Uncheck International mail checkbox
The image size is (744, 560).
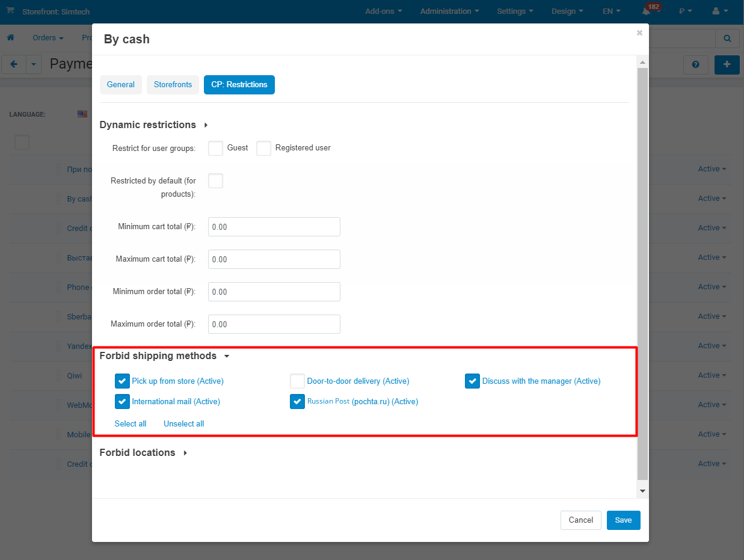122,401
